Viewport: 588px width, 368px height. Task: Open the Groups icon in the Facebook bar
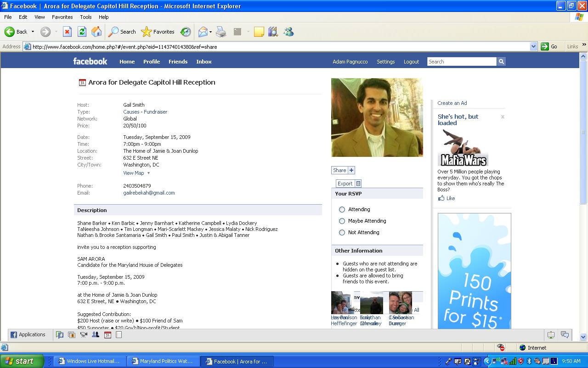96,335
